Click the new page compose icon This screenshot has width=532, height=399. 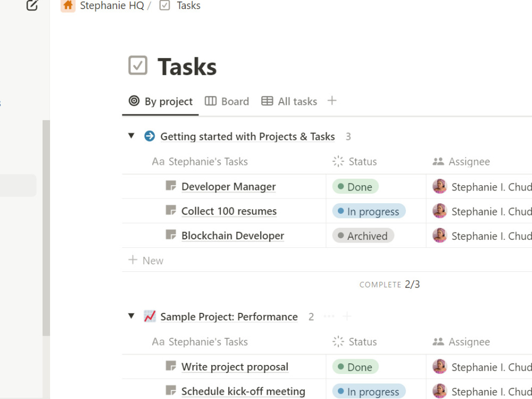32,5
